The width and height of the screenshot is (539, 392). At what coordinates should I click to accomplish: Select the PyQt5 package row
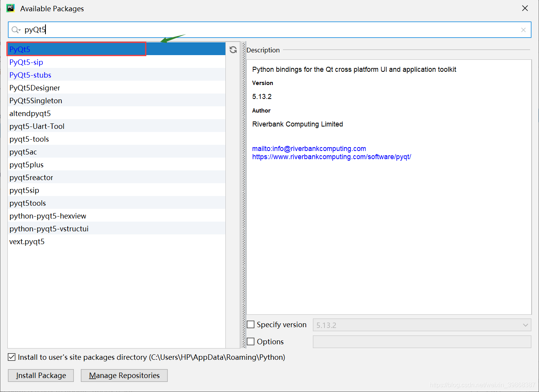pyautogui.click(x=117, y=49)
